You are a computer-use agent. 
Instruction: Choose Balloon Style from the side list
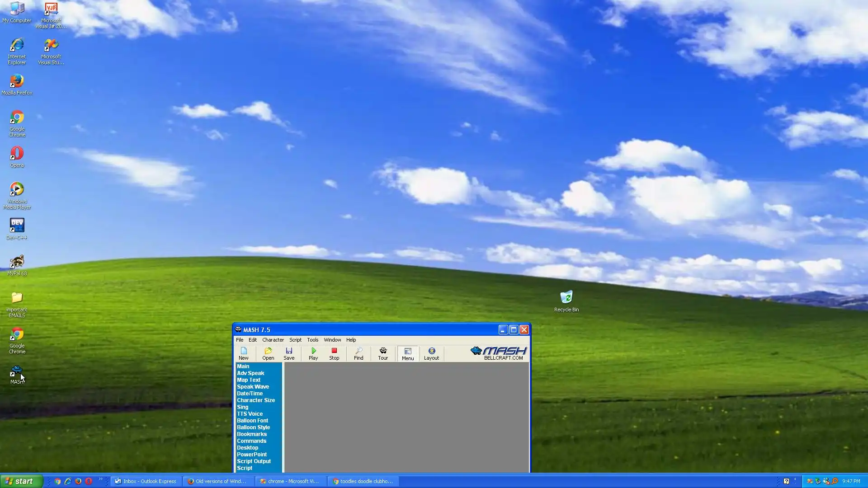253,427
